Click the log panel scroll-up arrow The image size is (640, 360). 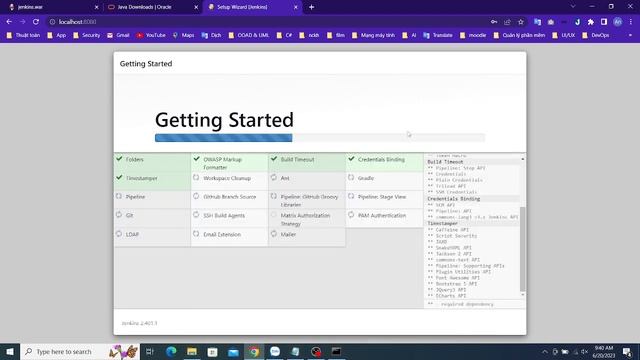(522, 159)
